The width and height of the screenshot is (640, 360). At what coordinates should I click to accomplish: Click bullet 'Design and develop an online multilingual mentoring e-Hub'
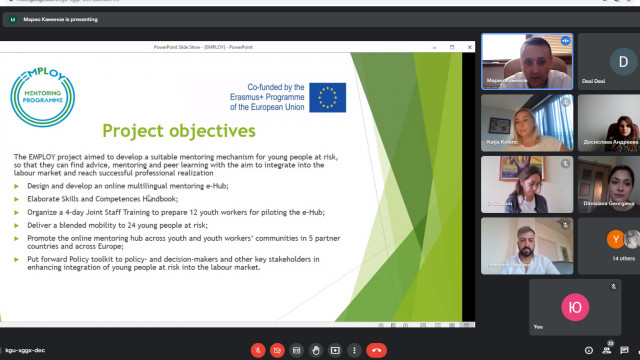[x=128, y=186]
